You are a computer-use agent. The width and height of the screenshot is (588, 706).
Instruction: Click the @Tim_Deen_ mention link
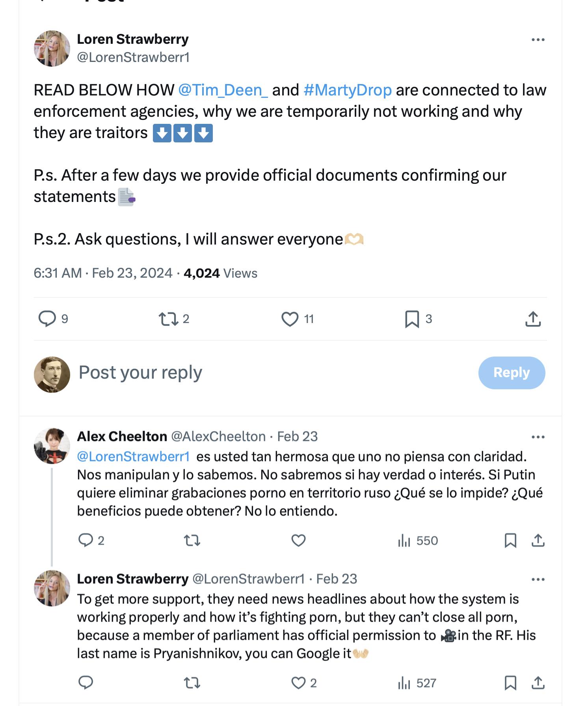223,90
